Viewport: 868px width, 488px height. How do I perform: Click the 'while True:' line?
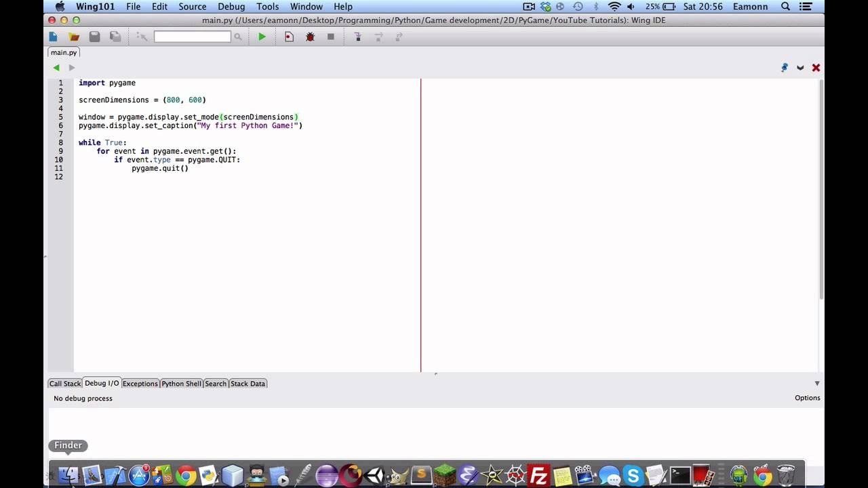tap(102, 142)
